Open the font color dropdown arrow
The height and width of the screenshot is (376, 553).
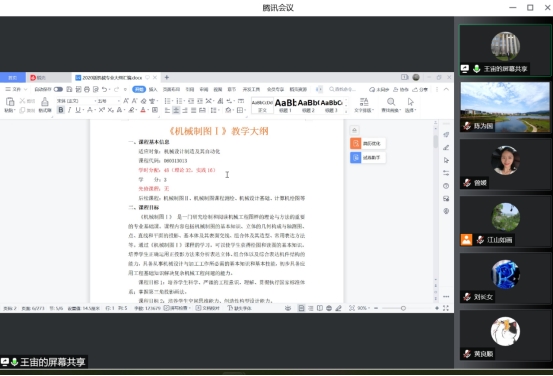pos(147,110)
